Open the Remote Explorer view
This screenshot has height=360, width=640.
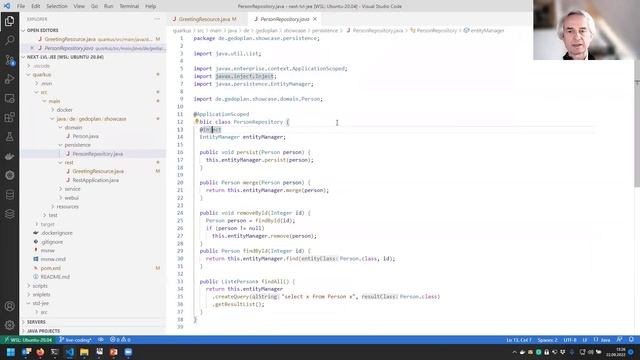[x=9, y=98]
